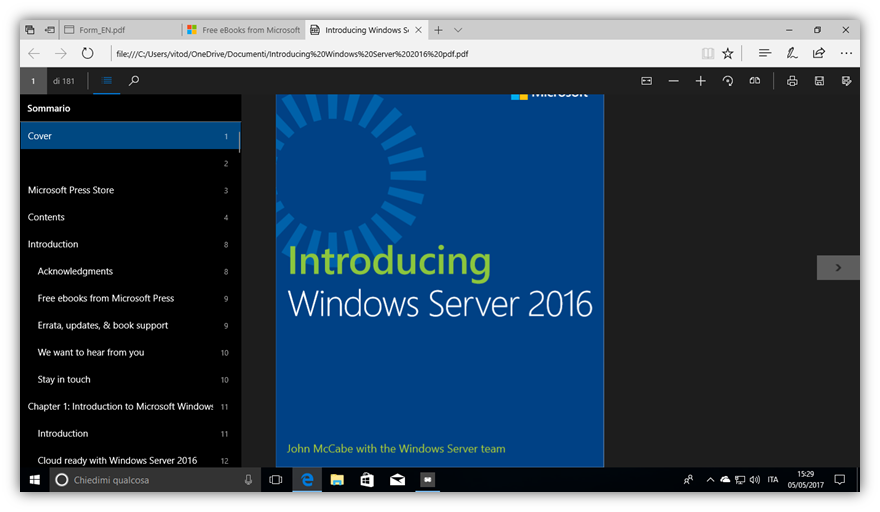The height and width of the screenshot is (512, 880).
Task: Jump to the Contents section
Action: tap(47, 217)
